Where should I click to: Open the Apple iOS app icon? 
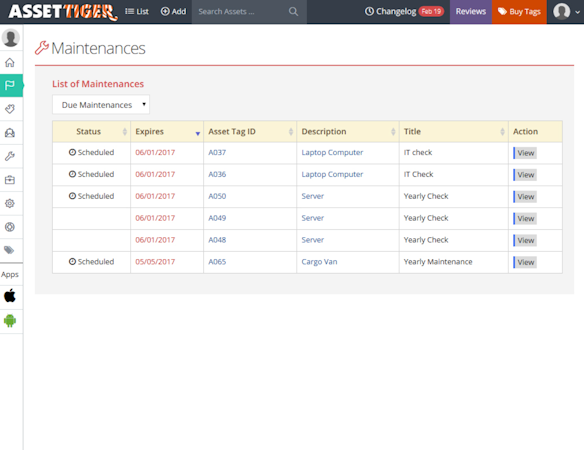coord(10,296)
